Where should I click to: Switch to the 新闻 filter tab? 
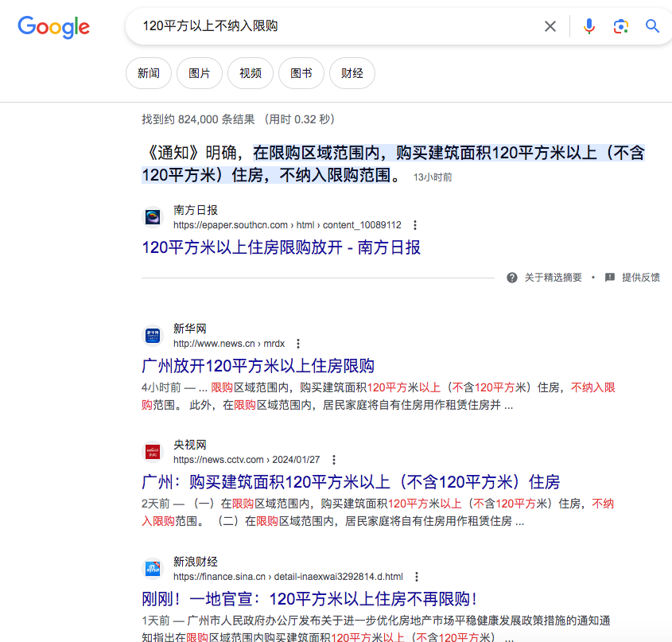(x=149, y=73)
